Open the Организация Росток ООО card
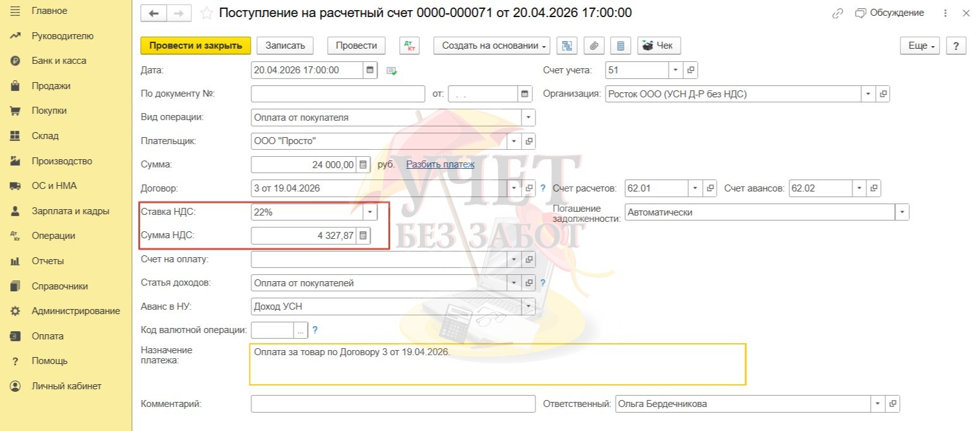Screen dimensions: 980x431 pyautogui.click(x=883, y=94)
